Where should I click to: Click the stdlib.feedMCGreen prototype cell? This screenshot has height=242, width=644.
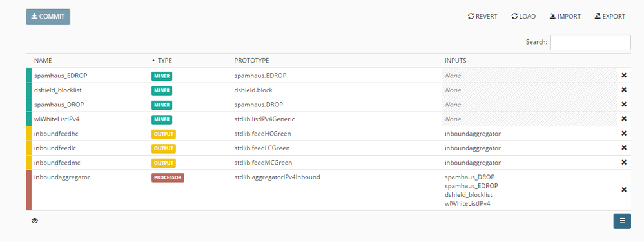tap(262, 162)
